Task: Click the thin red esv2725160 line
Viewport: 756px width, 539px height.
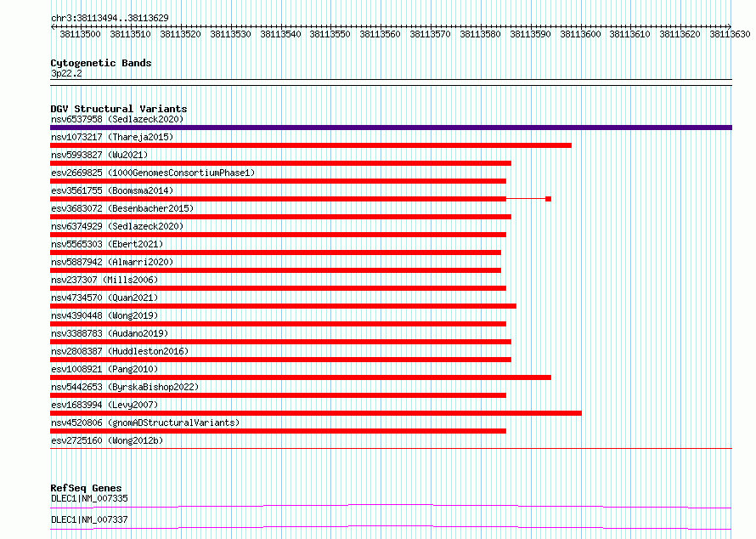Action: point(391,448)
